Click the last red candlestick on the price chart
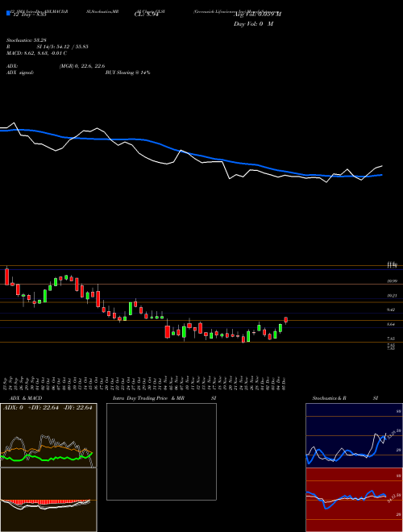 coord(286,320)
